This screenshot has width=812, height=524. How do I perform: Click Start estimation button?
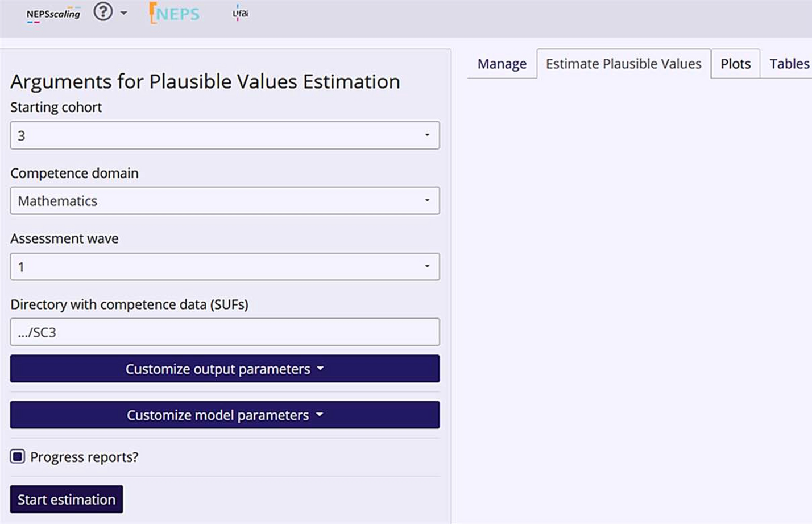coord(67,499)
